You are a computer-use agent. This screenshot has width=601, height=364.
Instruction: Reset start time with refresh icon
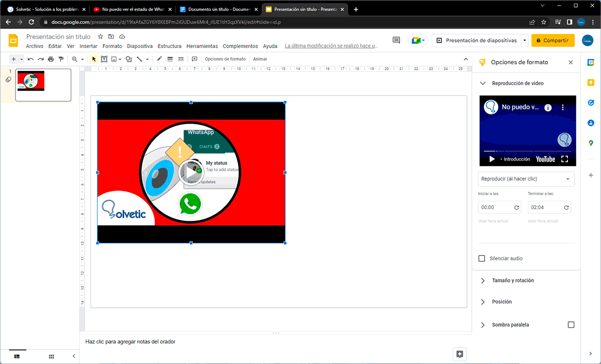pos(516,207)
